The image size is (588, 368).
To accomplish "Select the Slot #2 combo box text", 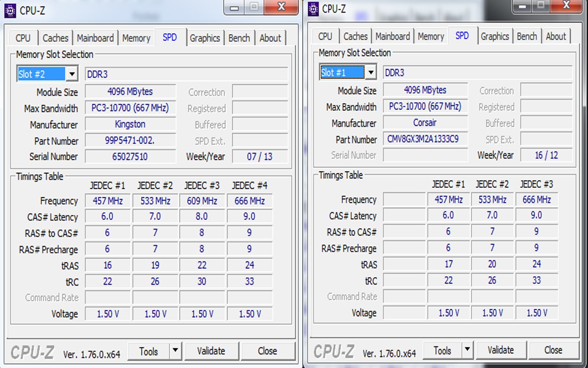I will tap(41, 74).
